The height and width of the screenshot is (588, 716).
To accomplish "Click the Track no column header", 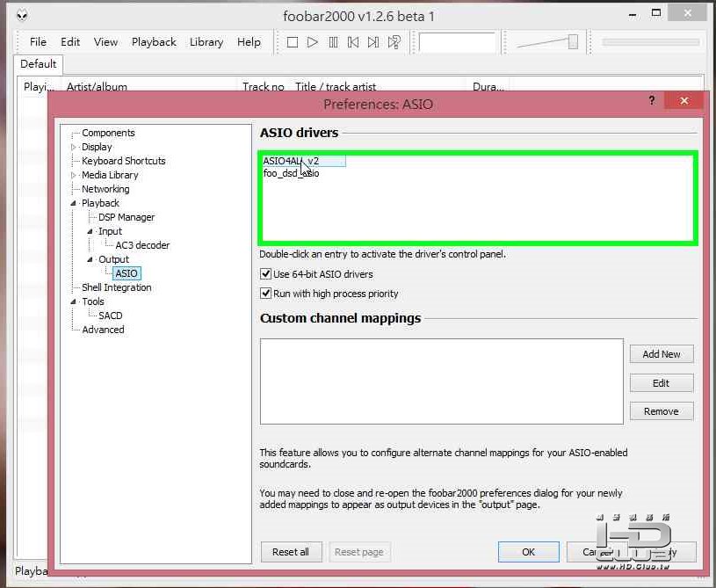I will [x=263, y=86].
